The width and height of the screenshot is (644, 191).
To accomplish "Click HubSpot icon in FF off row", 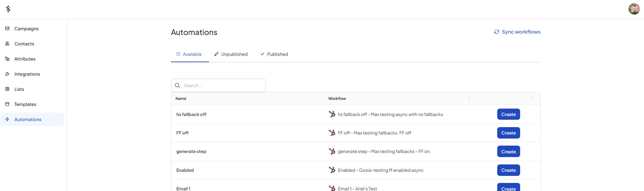I will pos(332,133).
